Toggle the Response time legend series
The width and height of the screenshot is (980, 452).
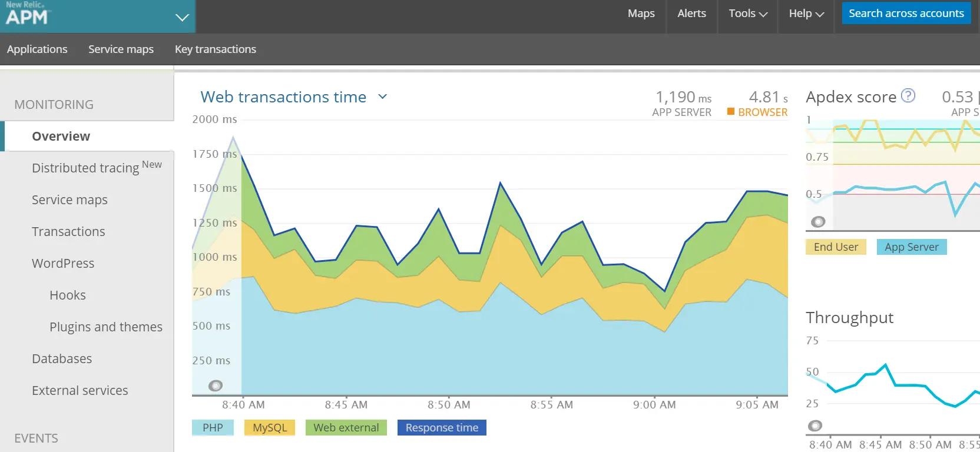[442, 428]
